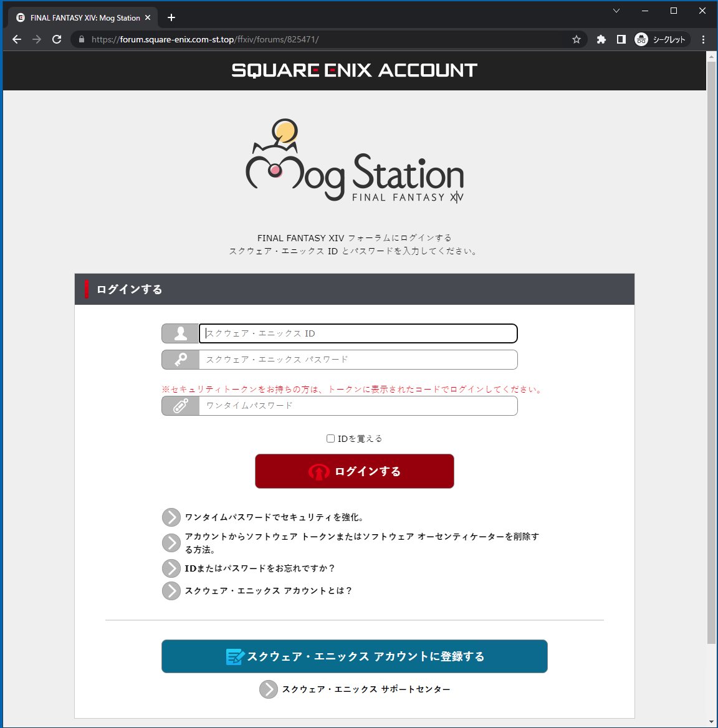The width and height of the screenshot is (718, 728).
Task: Click blue スクウェア・エニックス アカウントに登録する button
Action: pos(355,656)
